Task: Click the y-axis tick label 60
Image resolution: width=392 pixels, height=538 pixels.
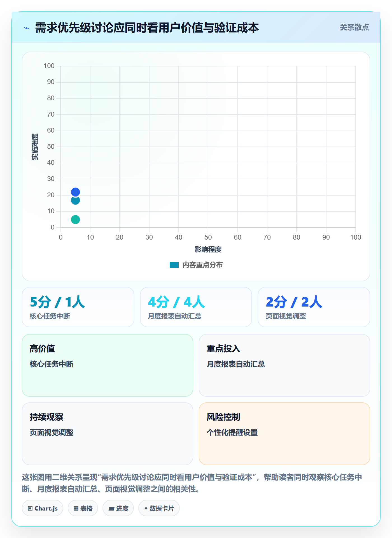Action: tap(51, 130)
